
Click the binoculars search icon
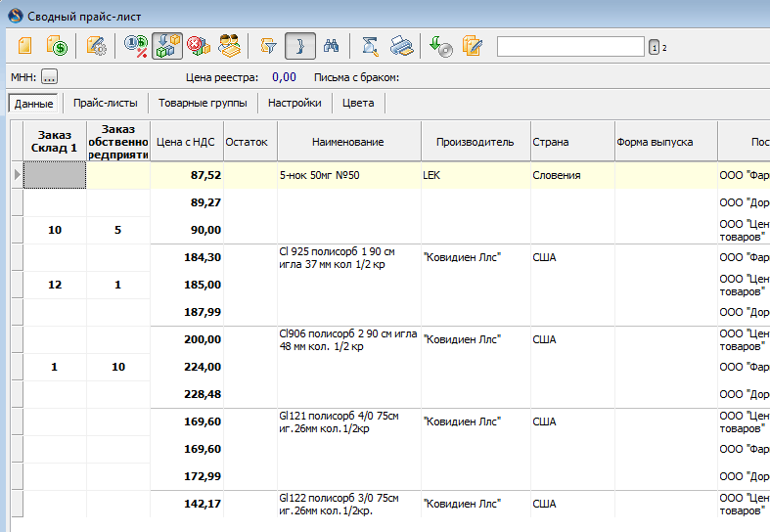click(x=332, y=46)
